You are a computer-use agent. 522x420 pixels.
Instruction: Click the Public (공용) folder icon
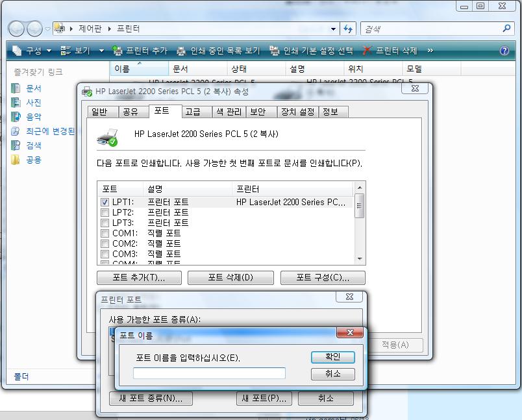(16, 160)
